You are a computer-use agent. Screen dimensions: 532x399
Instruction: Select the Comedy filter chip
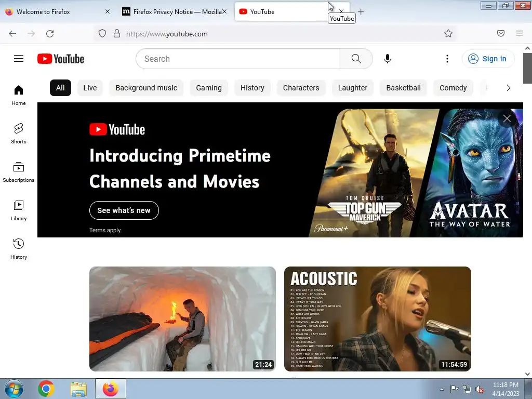click(x=453, y=88)
